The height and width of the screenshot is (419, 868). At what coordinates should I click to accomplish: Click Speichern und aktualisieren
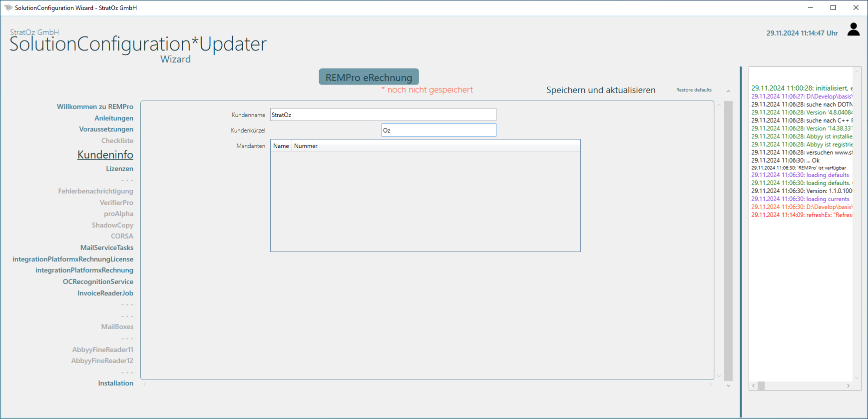pyautogui.click(x=600, y=90)
